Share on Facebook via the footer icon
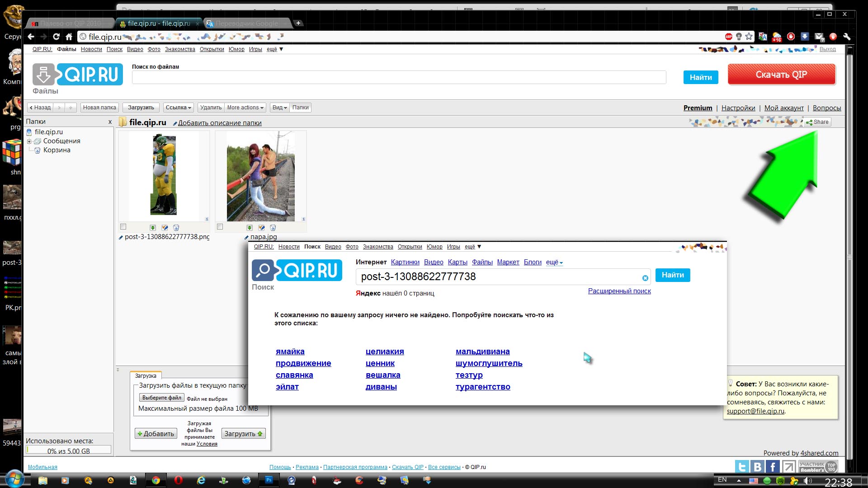 (773, 466)
